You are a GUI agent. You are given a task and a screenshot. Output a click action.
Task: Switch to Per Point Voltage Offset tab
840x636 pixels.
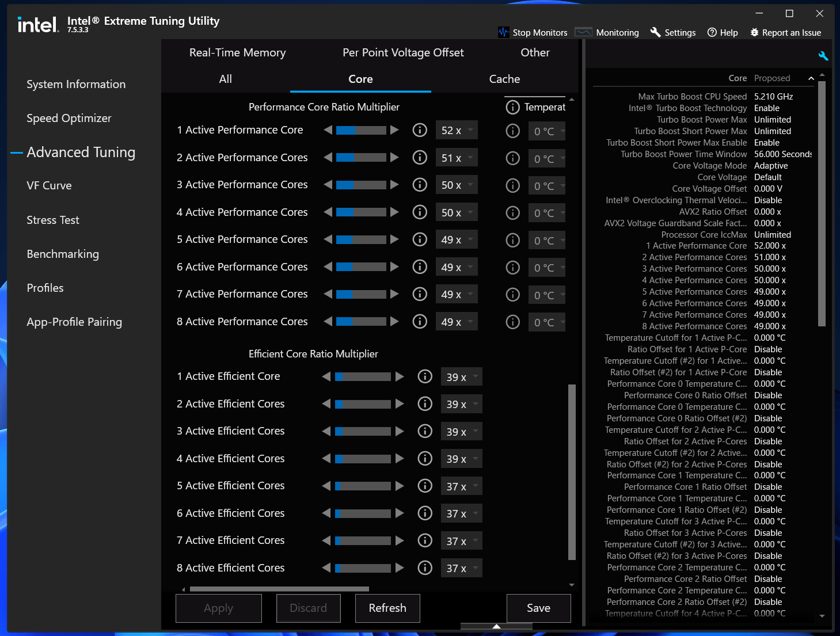tap(403, 52)
